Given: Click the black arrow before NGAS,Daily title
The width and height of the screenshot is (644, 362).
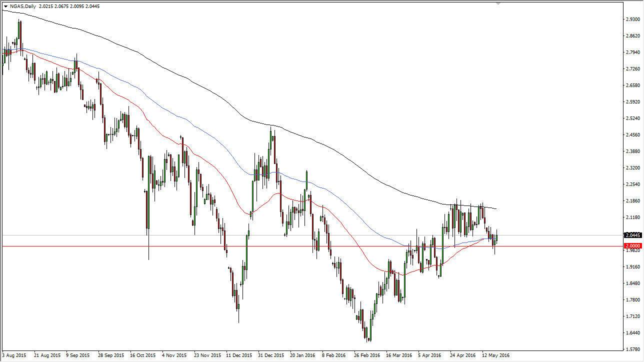Looking at the screenshot, I should pos(5,6).
